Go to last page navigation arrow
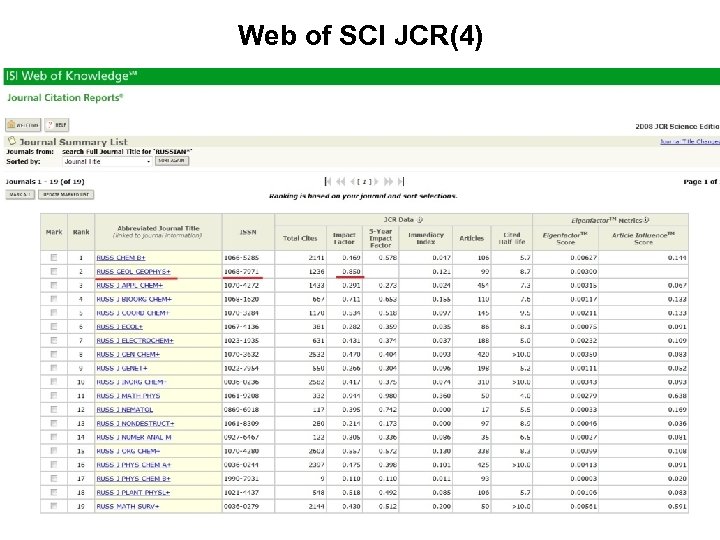 (401, 181)
